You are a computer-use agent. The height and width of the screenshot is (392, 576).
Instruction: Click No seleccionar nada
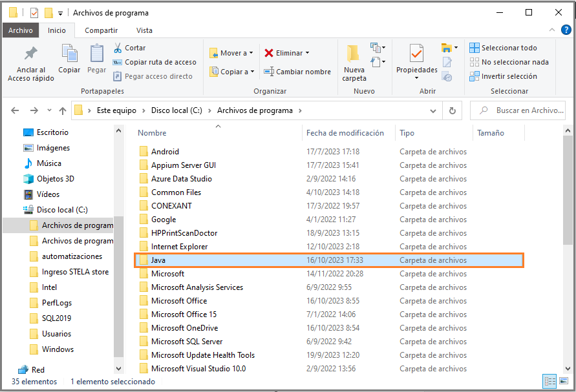click(x=509, y=62)
